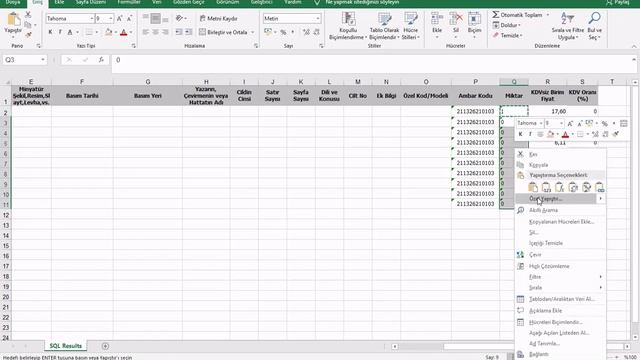Click the Format Painter brush icon
The image size is (640, 360).
28,35
